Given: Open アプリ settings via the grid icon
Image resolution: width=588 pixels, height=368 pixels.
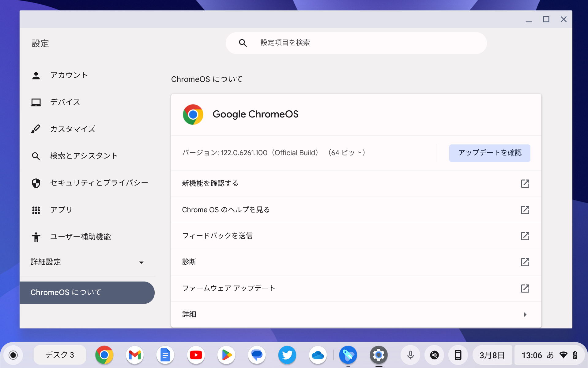Looking at the screenshot, I should tap(36, 210).
